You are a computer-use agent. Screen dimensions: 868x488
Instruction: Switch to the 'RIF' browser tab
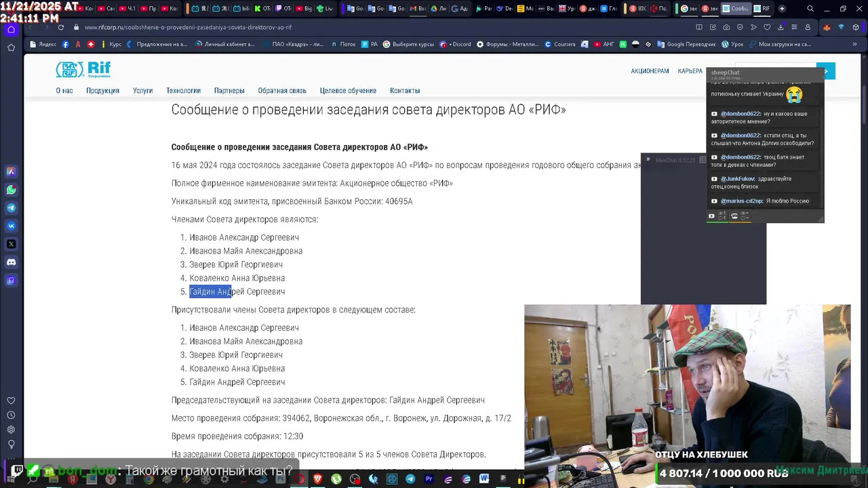pyautogui.click(x=762, y=9)
